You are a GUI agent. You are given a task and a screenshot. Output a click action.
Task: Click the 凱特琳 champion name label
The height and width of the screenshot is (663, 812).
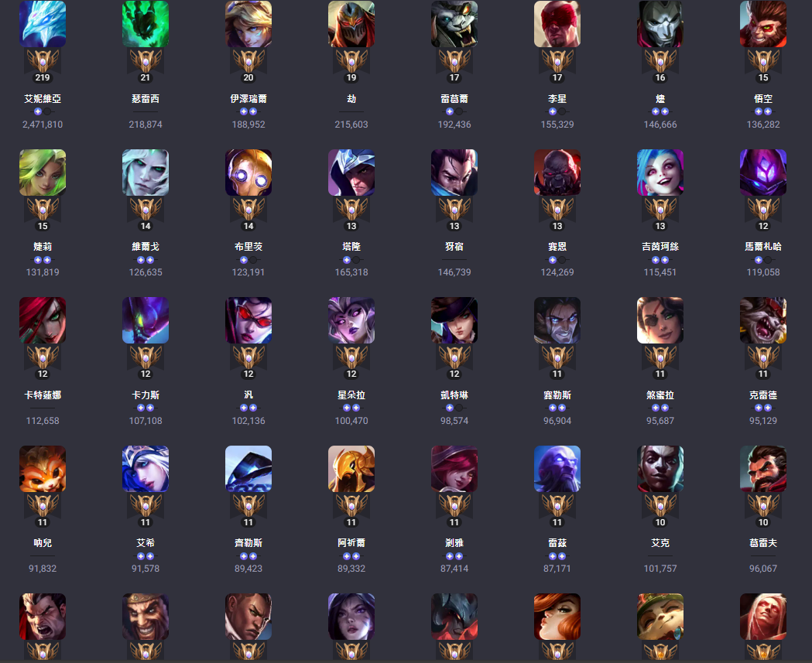454,395
